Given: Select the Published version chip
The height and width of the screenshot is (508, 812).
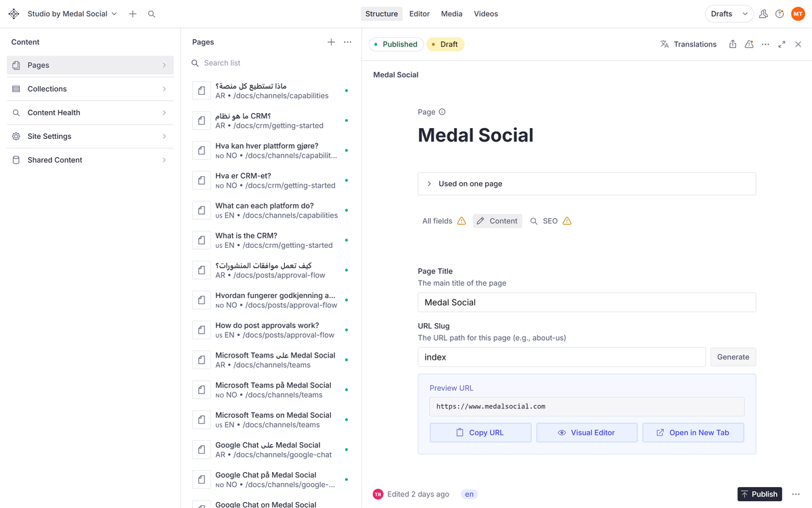Looking at the screenshot, I should coord(397,44).
